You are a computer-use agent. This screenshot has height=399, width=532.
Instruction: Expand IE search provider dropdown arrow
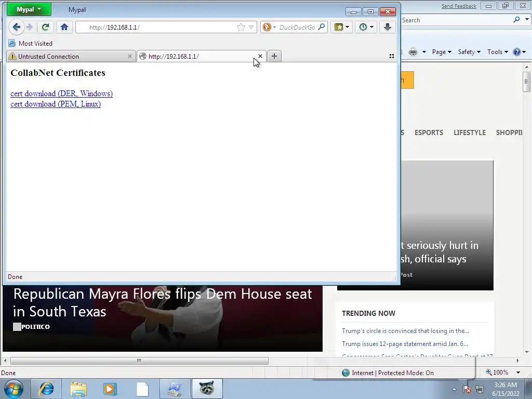(x=527, y=20)
